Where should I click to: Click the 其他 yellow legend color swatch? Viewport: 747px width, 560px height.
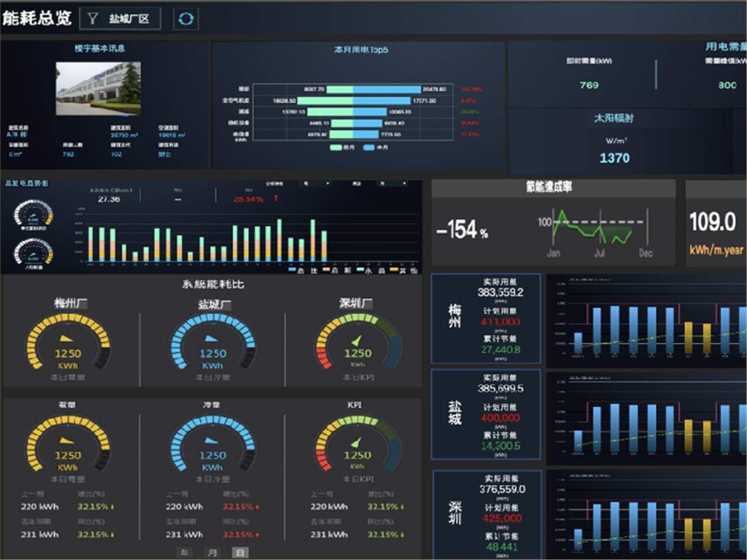tap(394, 270)
